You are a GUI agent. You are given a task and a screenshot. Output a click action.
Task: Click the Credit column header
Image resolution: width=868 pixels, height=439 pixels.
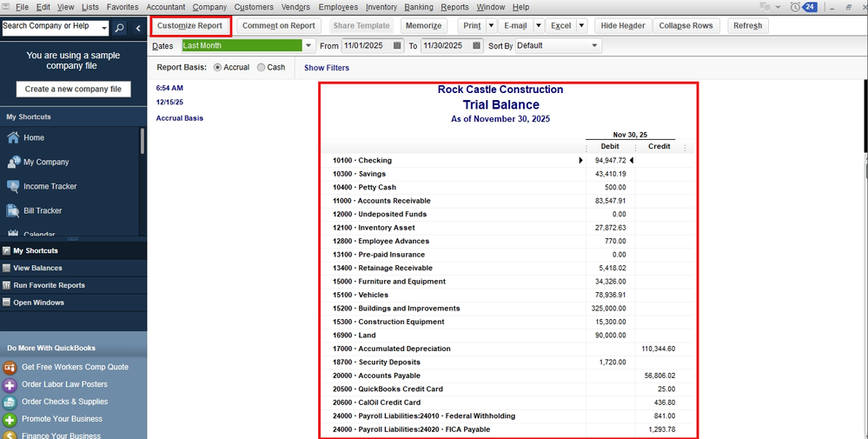[659, 147]
